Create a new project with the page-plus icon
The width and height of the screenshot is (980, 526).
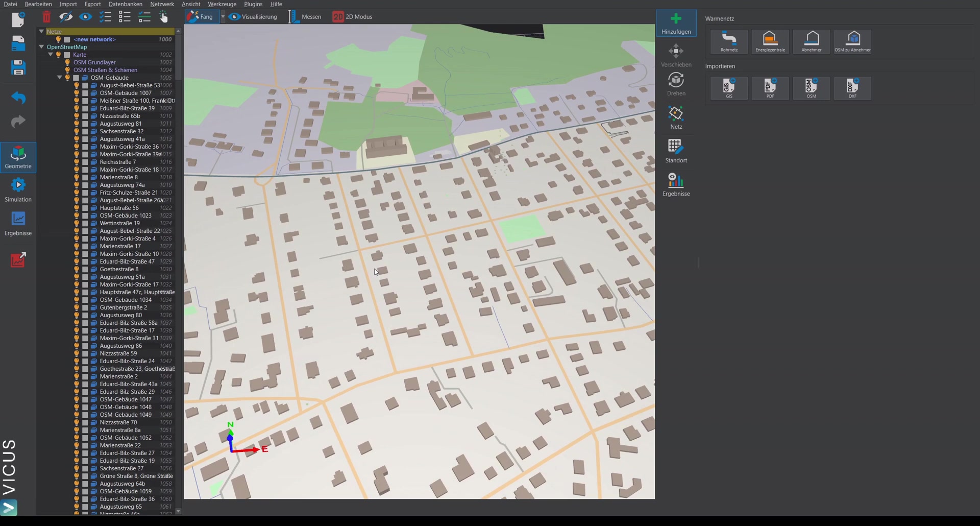coord(18,20)
